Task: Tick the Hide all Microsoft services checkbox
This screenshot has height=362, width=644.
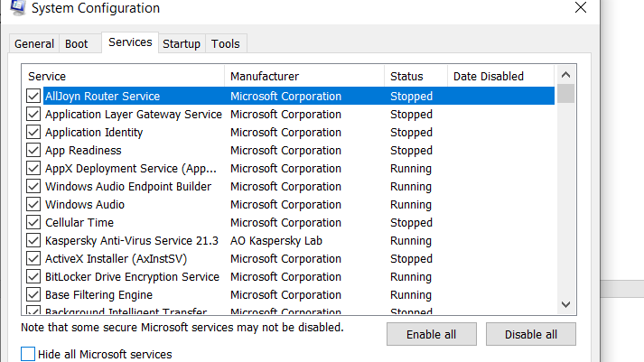Action: click(x=28, y=354)
